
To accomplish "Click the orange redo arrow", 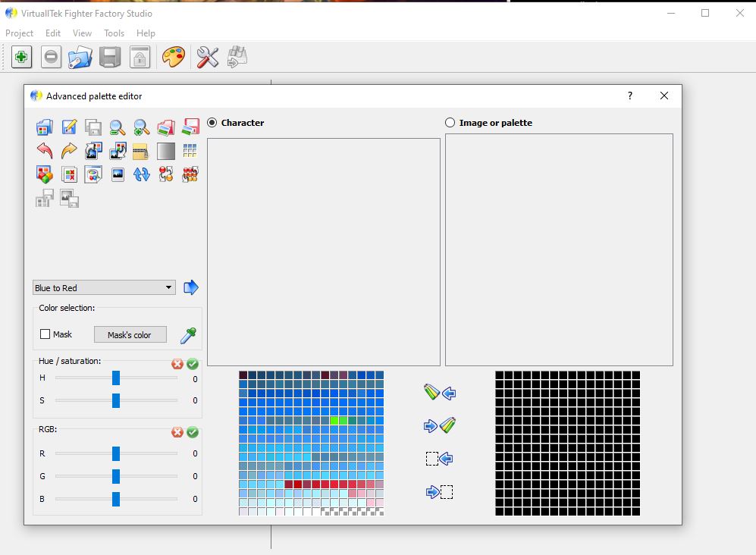I will (x=69, y=151).
